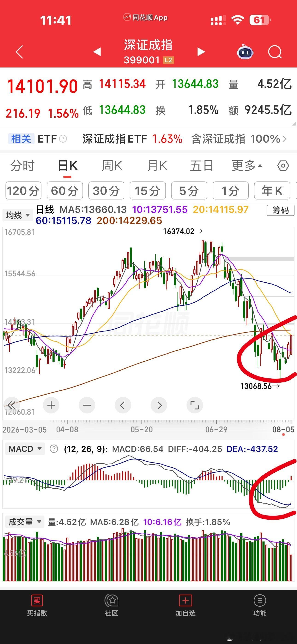Tap the 额 9245.5亿 turnover value
This screenshot has height=644, width=297.
[x=260, y=110]
